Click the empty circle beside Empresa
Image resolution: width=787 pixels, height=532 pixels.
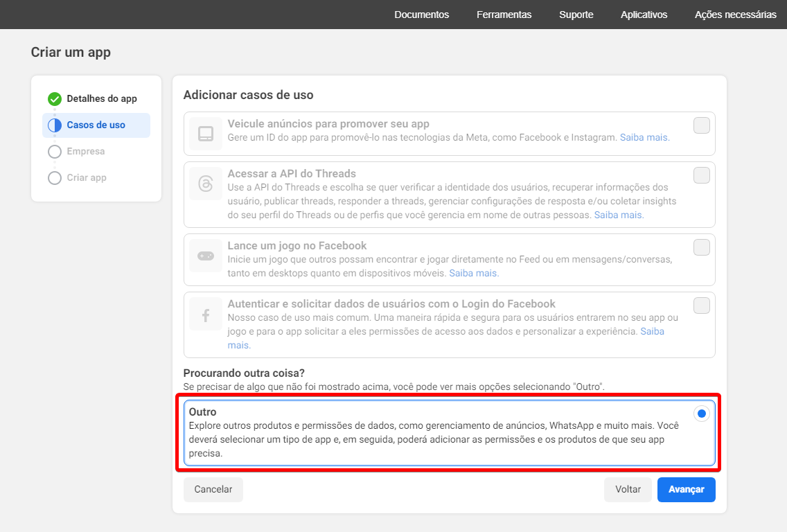click(x=55, y=152)
